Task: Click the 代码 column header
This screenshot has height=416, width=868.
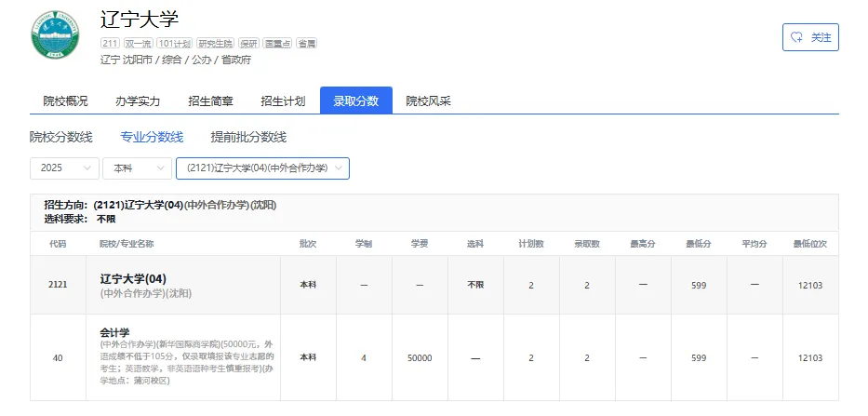Action: click(58, 244)
